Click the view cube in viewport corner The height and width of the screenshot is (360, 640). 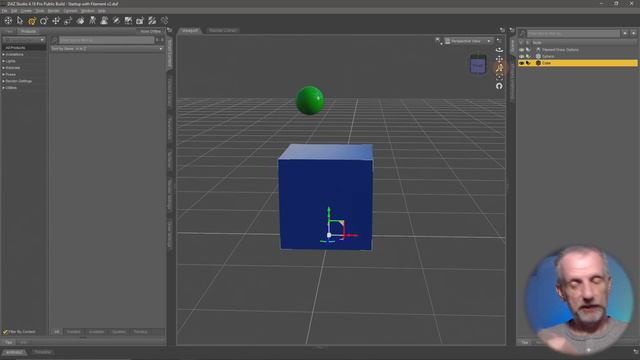pyautogui.click(x=478, y=64)
